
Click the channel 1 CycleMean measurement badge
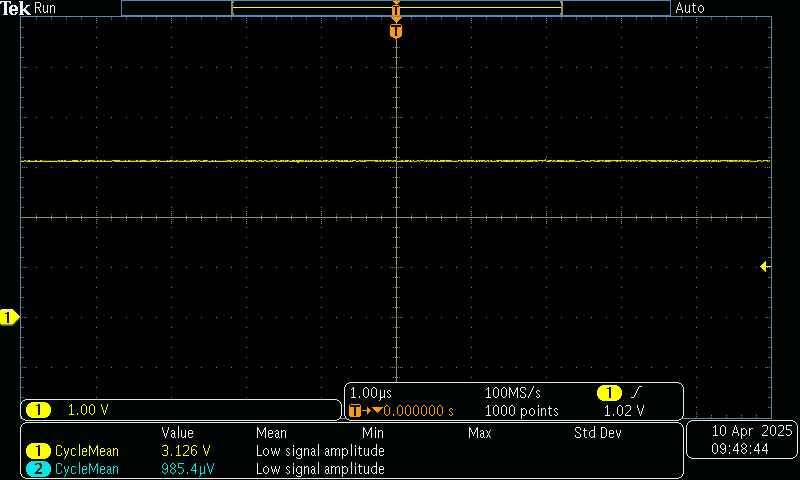[x=38, y=451]
